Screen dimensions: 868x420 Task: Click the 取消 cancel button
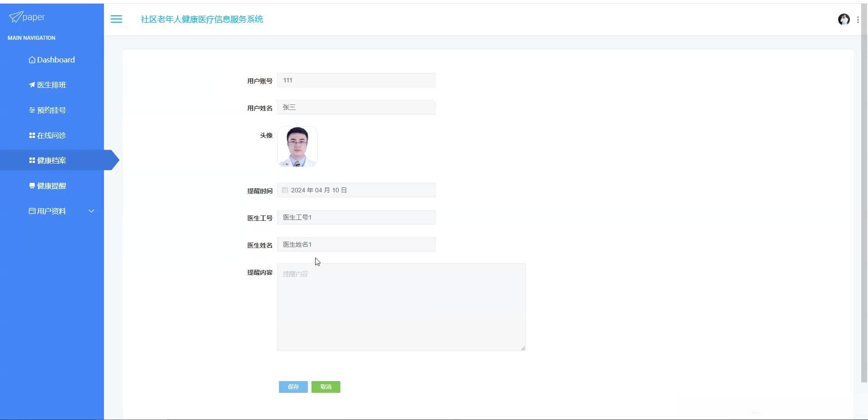click(325, 387)
